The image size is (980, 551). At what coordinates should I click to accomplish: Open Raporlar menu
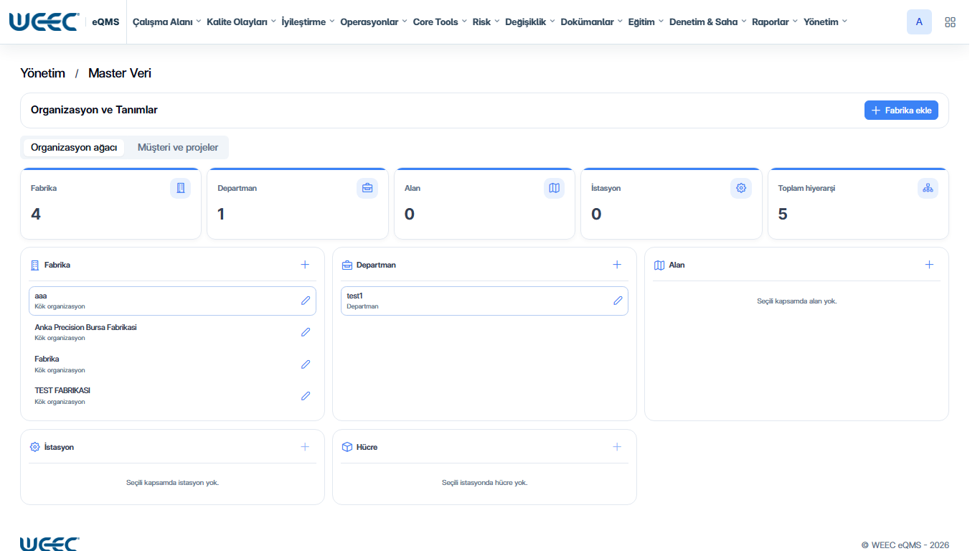775,22
